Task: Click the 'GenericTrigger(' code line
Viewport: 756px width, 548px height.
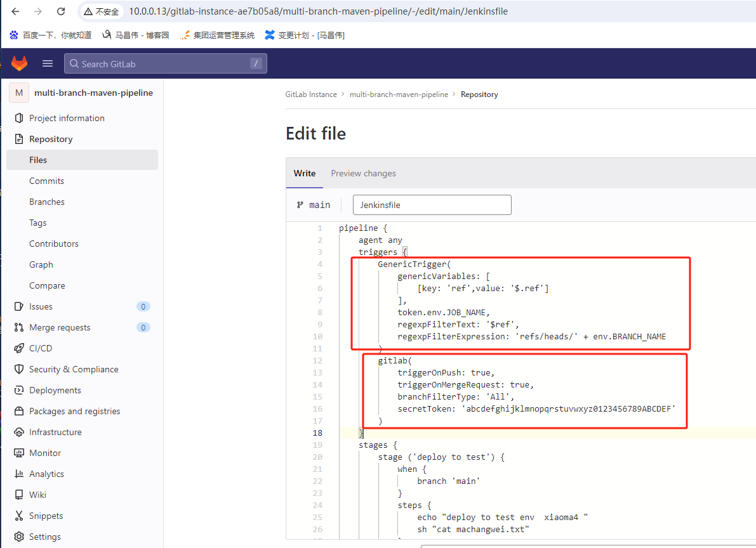Action: coord(414,264)
